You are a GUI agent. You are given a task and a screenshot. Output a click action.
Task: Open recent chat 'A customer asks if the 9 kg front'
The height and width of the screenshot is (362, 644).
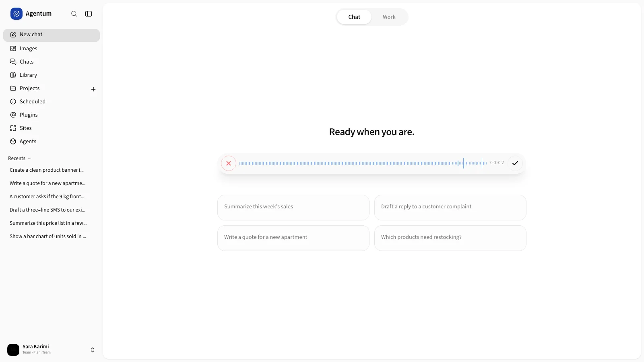pos(52,197)
